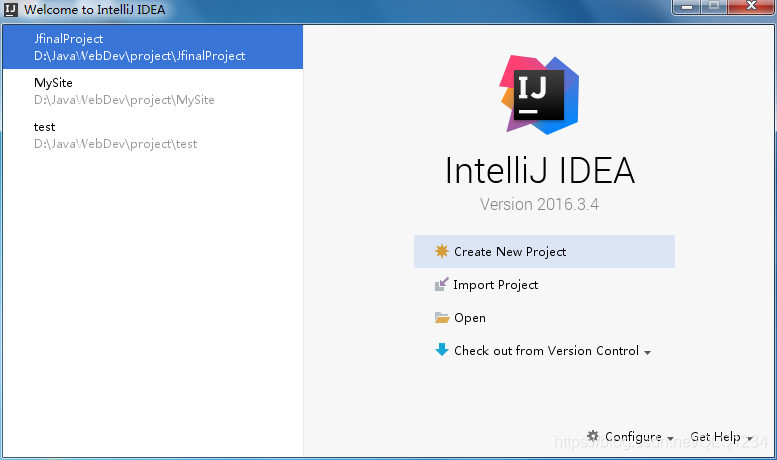This screenshot has width=777, height=460.
Task: Click the Configure gear icon
Action: pos(593,436)
